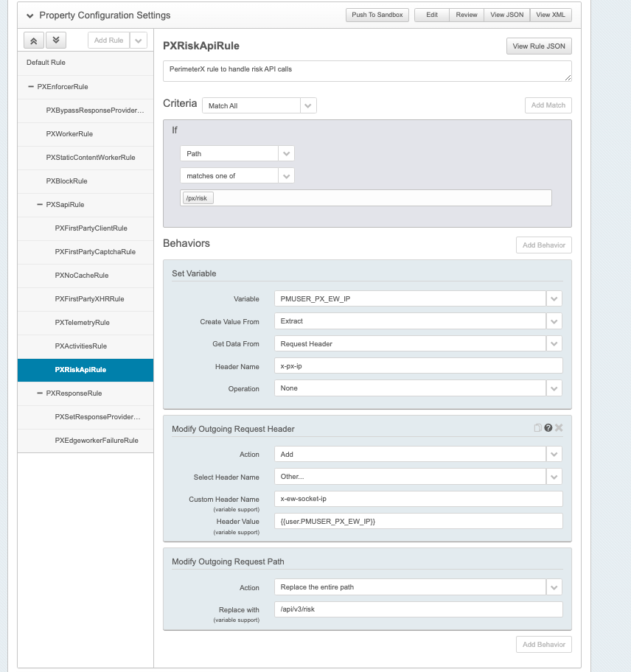Select PXBlockRule in tree
631x672 pixels.
tap(86, 181)
